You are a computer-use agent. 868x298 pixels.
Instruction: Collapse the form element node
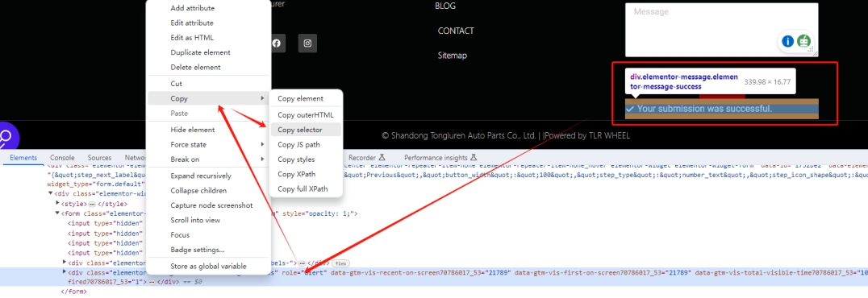57,213
